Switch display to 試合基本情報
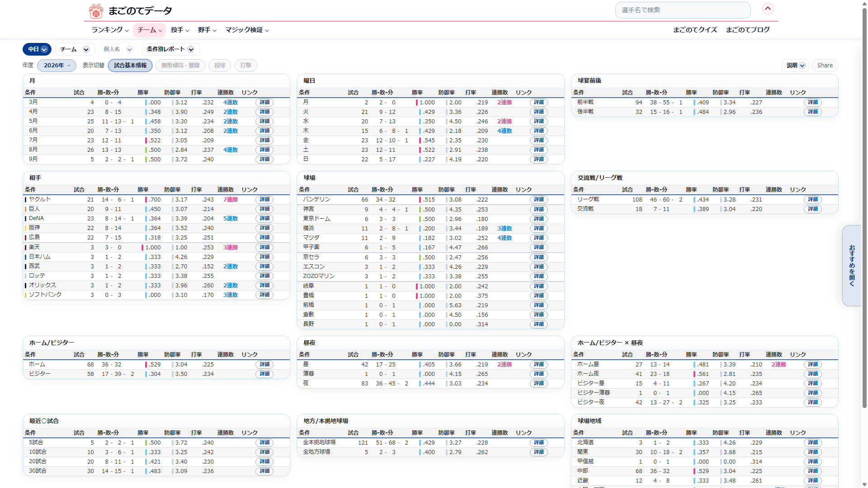Screen dimensions: 868x488 [130, 66]
